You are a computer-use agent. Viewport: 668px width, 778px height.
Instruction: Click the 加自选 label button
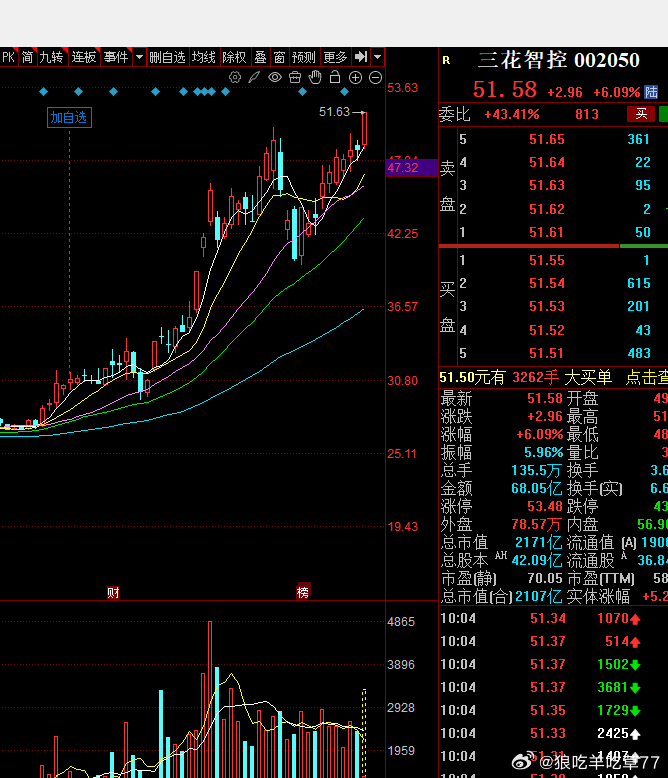(69, 118)
